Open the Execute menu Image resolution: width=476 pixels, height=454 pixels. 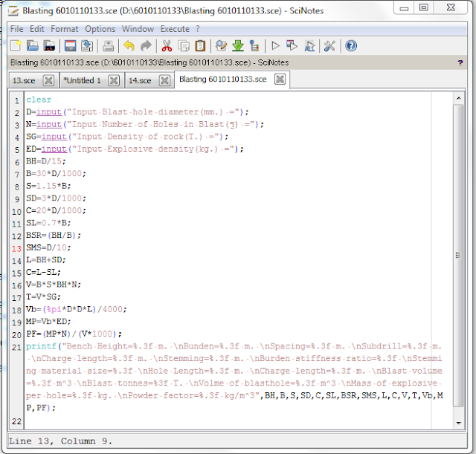(x=175, y=29)
